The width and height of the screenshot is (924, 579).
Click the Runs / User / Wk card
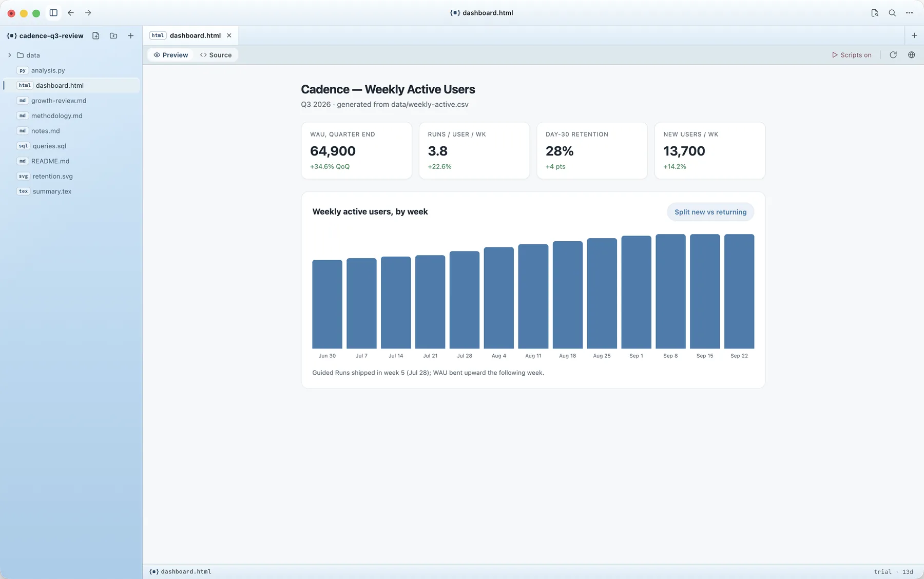pos(474,150)
